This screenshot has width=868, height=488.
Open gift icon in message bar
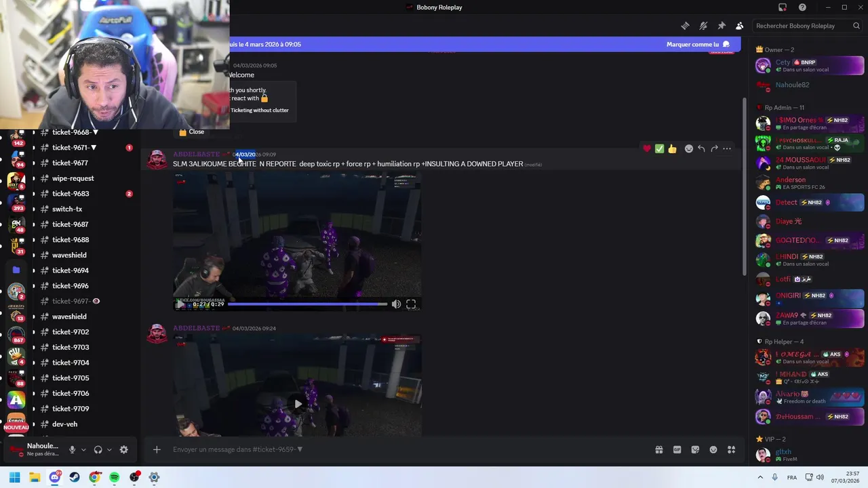point(658,449)
